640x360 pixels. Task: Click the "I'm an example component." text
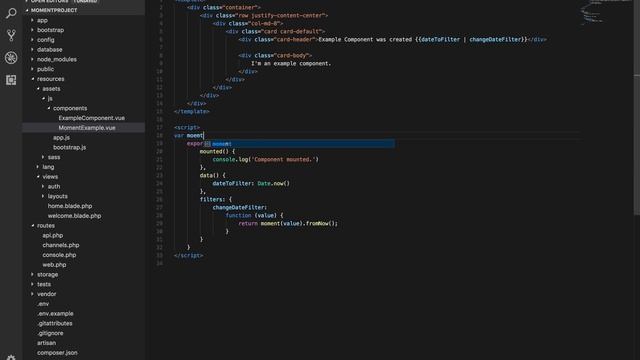click(291, 63)
